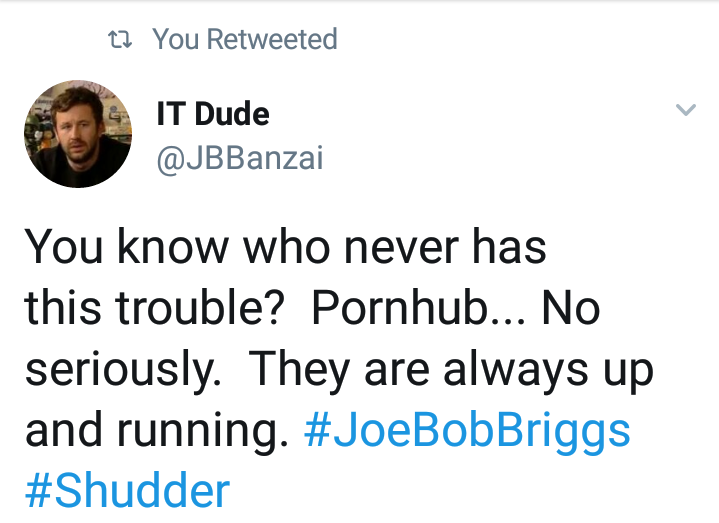Screen dimensions: 719x523
Task: Click the phrase "this trouble?" in the tweet
Action: click(158, 310)
